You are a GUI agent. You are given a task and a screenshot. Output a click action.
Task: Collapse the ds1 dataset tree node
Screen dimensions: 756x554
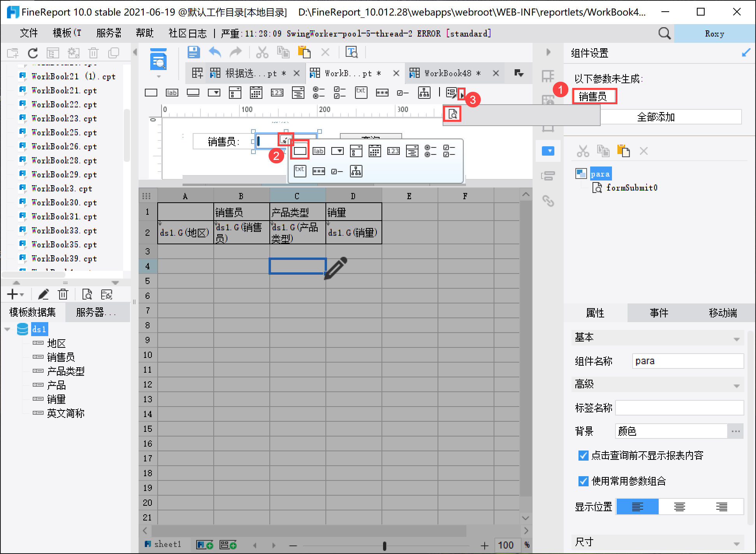[7, 329]
